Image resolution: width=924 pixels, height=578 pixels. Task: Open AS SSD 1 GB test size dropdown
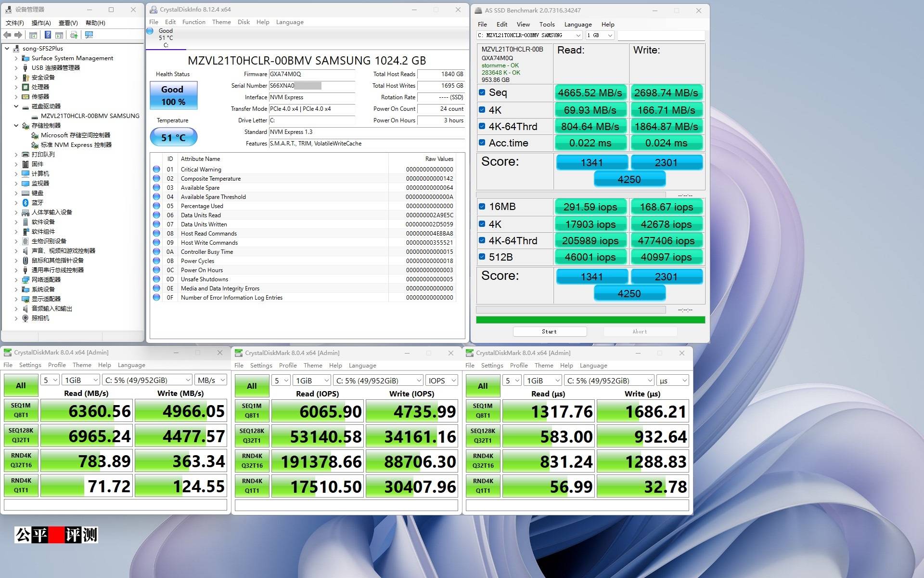[600, 35]
